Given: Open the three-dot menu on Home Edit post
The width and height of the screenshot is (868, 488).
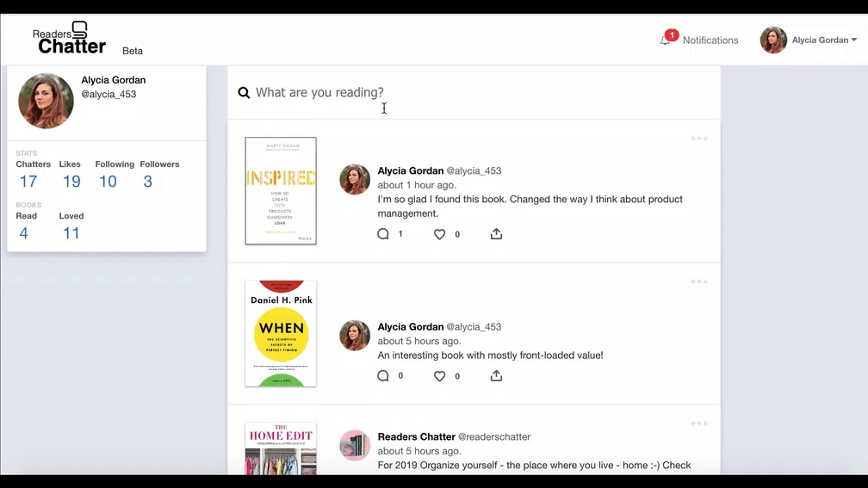Looking at the screenshot, I should [699, 423].
